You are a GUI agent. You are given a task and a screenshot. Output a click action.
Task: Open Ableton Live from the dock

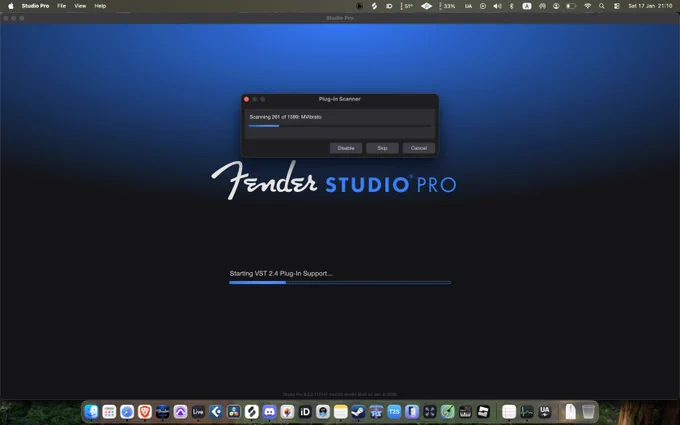pyautogui.click(x=198, y=411)
